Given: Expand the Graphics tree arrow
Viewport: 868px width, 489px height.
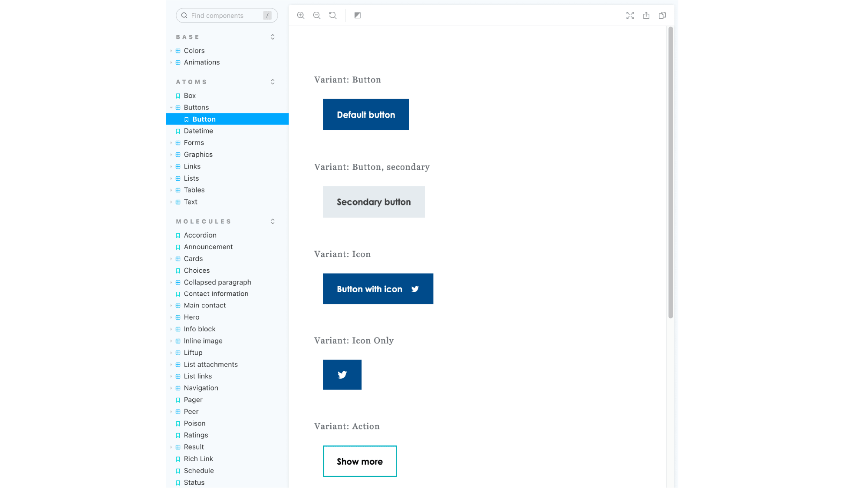Looking at the screenshot, I should tap(171, 155).
